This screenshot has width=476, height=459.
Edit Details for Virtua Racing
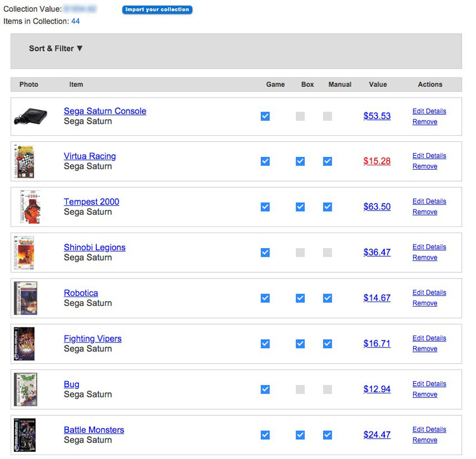430,156
